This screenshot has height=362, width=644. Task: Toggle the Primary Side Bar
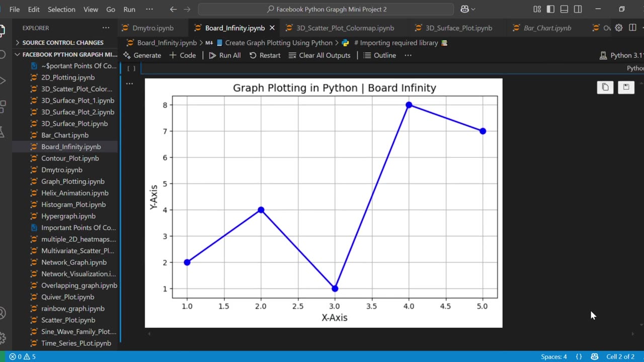pos(550,9)
